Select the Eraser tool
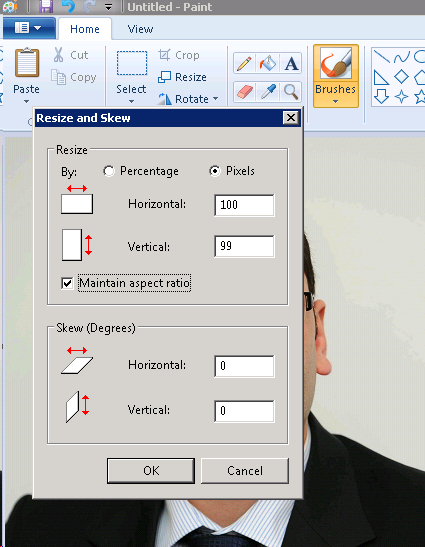 (x=244, y=92)
